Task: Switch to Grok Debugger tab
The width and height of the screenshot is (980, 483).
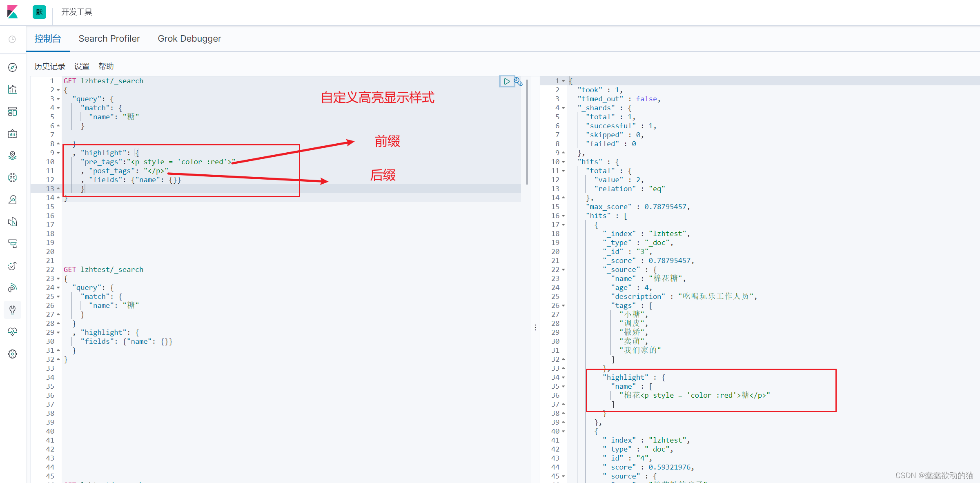Action: [x=189, y=39]
